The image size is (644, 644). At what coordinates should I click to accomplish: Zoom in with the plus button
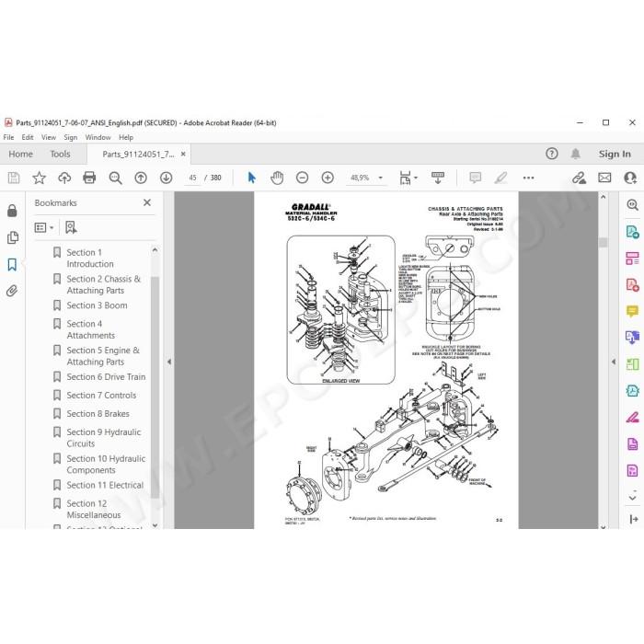point(328,178)
